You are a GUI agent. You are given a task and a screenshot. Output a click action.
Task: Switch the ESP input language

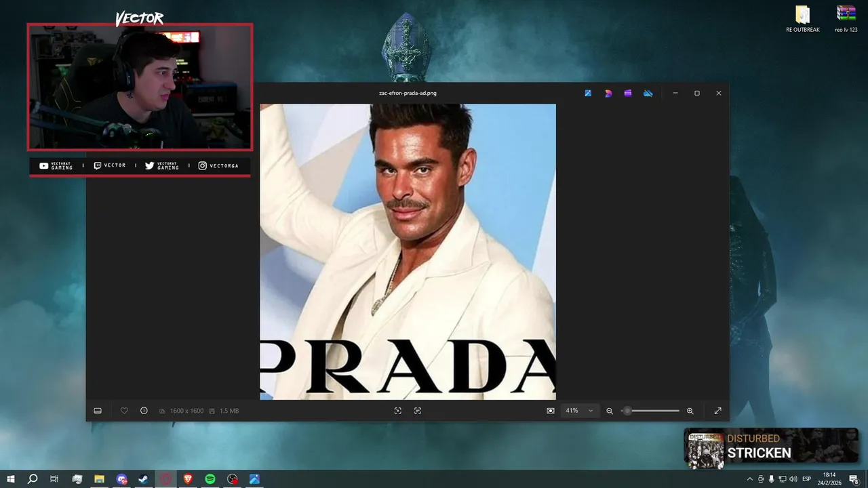(x=807, y=479)
